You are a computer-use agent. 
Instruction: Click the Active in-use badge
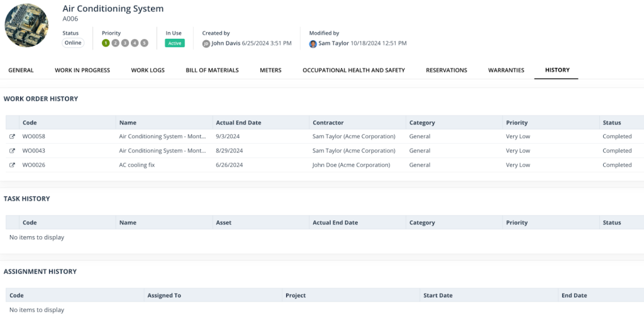click(175, 43)
